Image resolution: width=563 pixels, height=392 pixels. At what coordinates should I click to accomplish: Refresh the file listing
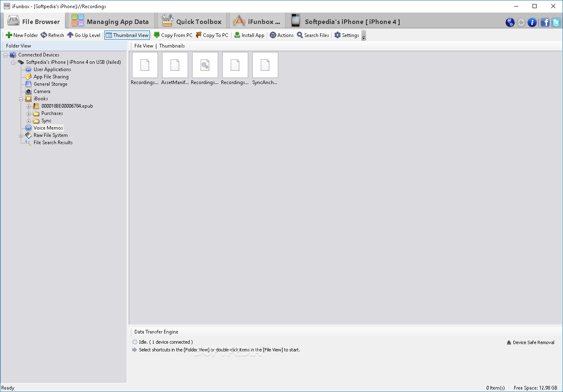click(52, 35)
